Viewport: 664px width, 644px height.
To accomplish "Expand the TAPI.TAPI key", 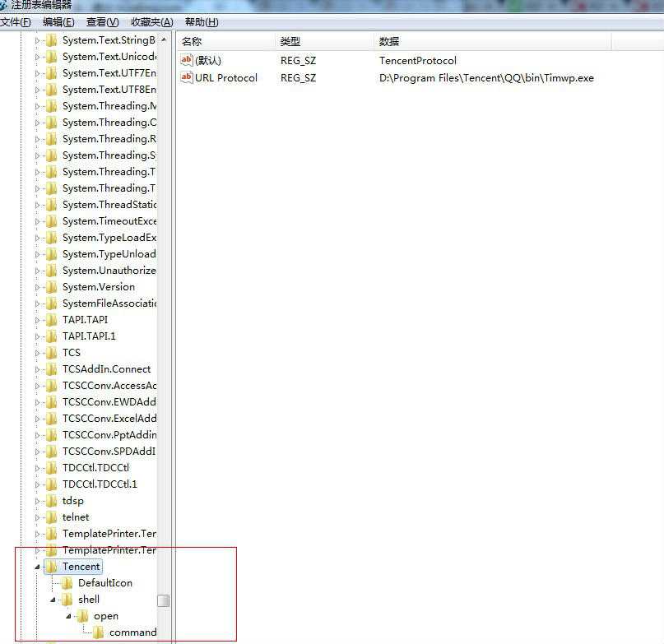I will click(37, 320).
